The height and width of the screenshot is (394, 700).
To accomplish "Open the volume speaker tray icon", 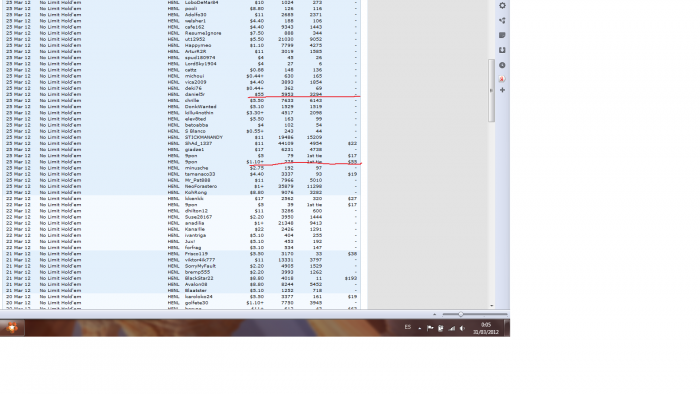I will pyautogui.click(x=462, y=328).
